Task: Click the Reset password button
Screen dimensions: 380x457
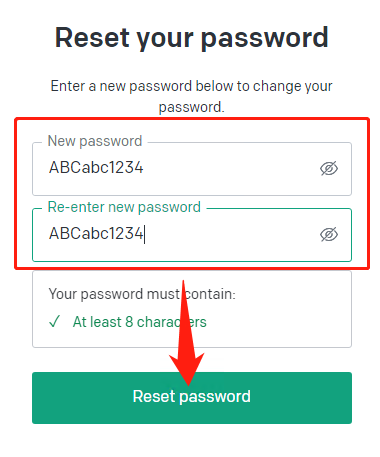Action: [x=192, y=398]
